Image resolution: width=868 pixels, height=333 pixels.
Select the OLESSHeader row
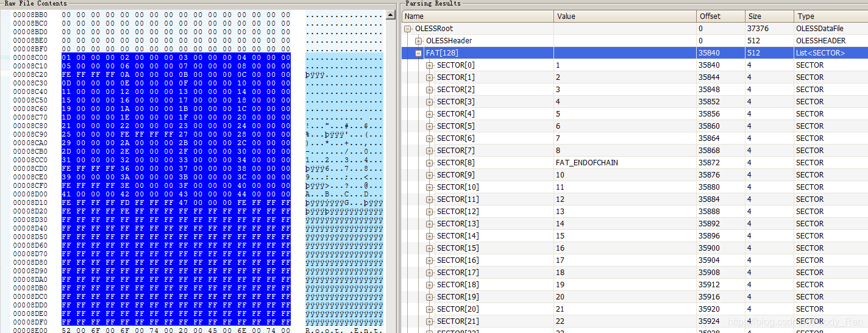click(635, 41)
